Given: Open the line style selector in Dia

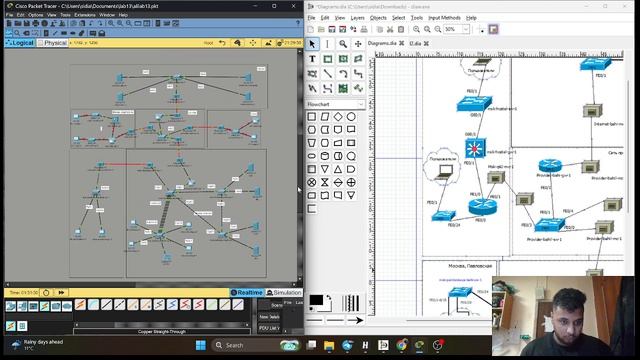Looking at the screenshot, I should coord(335,320).
